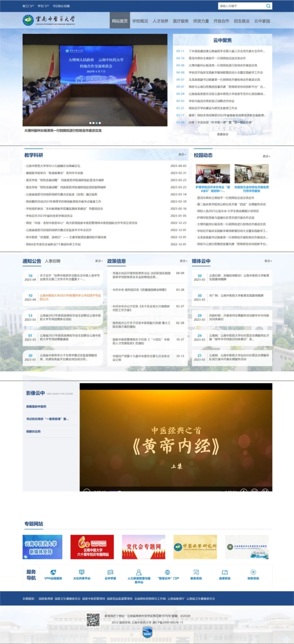The height and width of the screenshot is (644, 294).
Task: Open the 学校概况 navigation menu
Action: 140,21
